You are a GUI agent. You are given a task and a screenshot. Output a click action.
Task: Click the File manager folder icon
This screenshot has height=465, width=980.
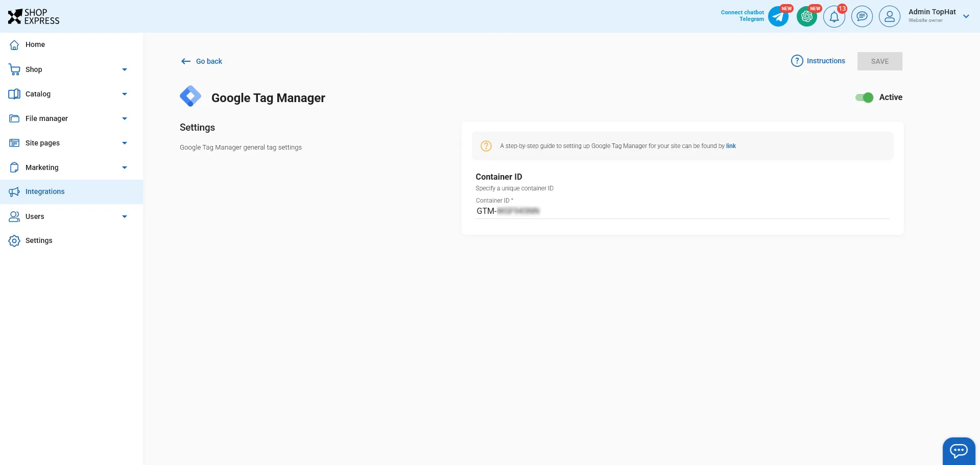14,118
